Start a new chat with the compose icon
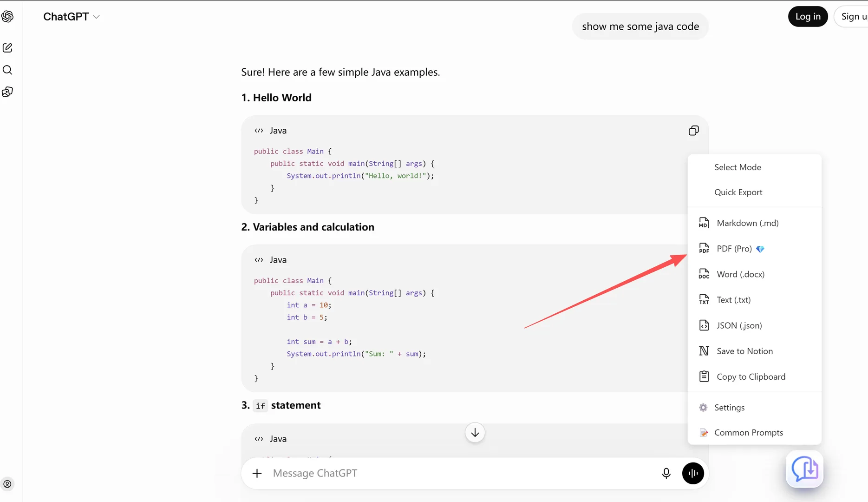The image size is (868, 502). (7, 48)
